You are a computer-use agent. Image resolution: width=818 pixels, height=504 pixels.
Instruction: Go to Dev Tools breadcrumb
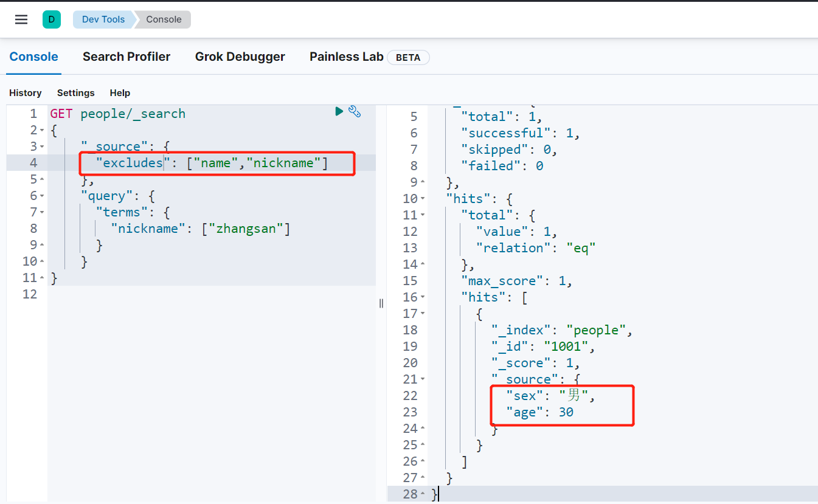103,19
